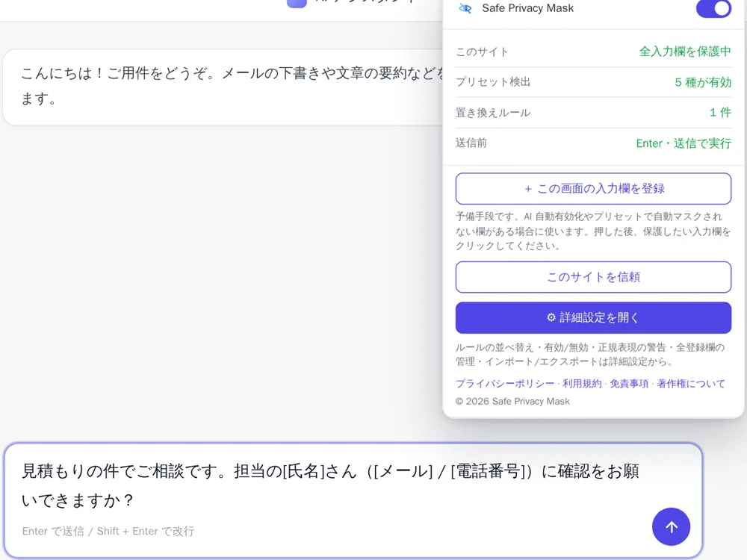The image size is (747, 560).
Task: Click the Safe Privacy Mask eye icon
Action: 465,8
